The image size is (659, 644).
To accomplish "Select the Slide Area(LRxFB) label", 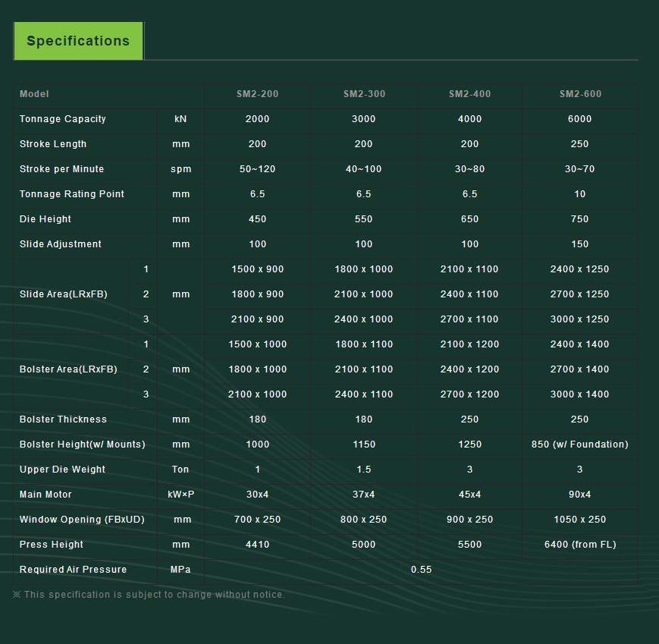I will pyautogui.click(x=64, y=294).
